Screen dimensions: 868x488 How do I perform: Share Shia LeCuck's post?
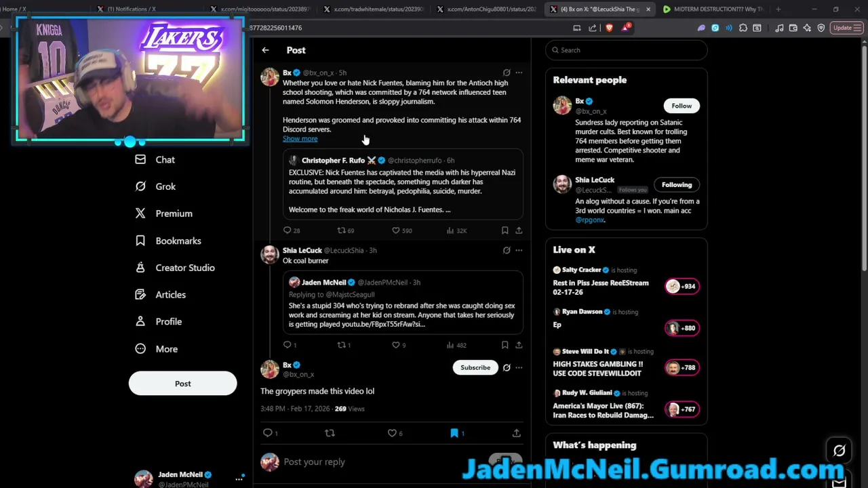pos(519,345)
